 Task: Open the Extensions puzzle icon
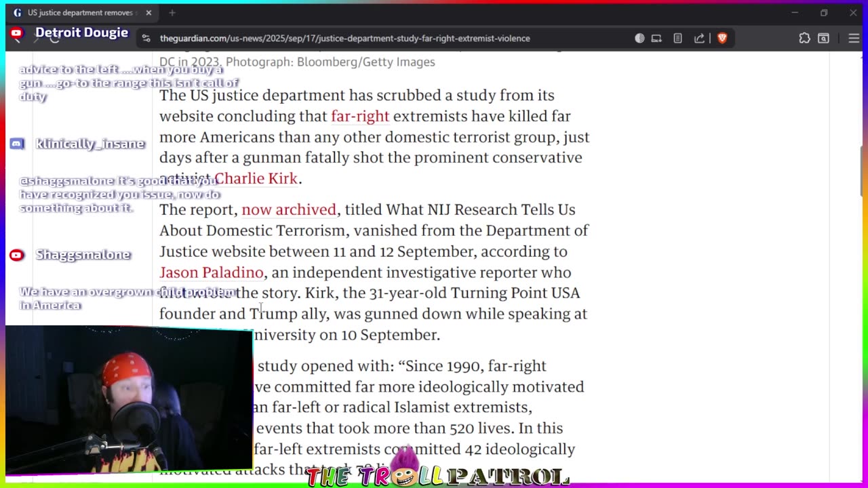coord(804,39)
